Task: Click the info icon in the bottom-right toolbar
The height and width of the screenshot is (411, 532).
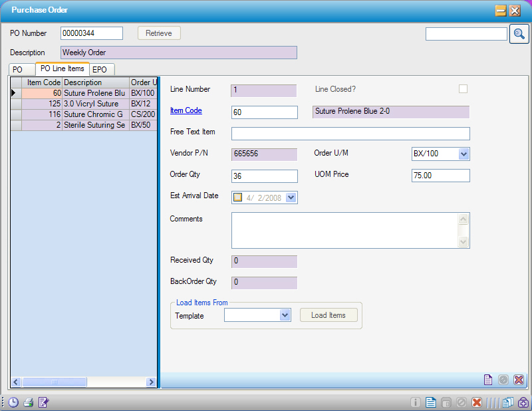Action: [416, 402]
